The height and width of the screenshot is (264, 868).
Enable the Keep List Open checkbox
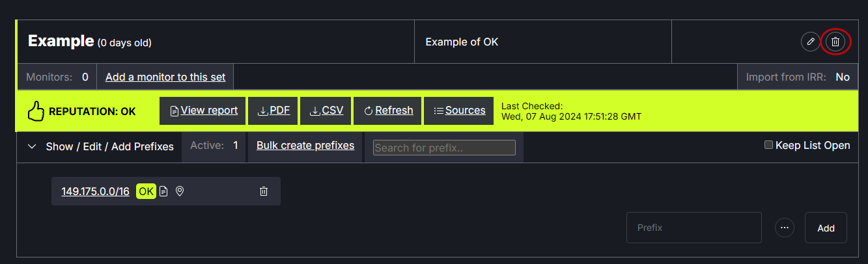(768, 145)
